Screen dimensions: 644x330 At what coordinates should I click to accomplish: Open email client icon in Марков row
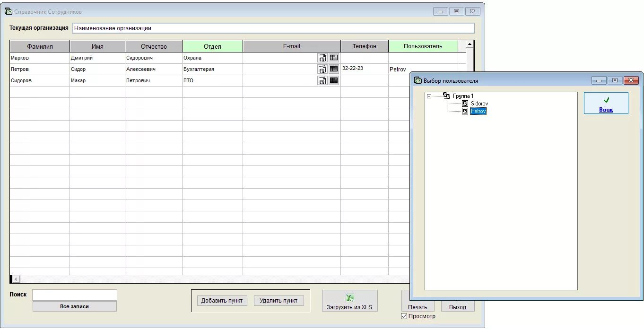click(322, 58)
